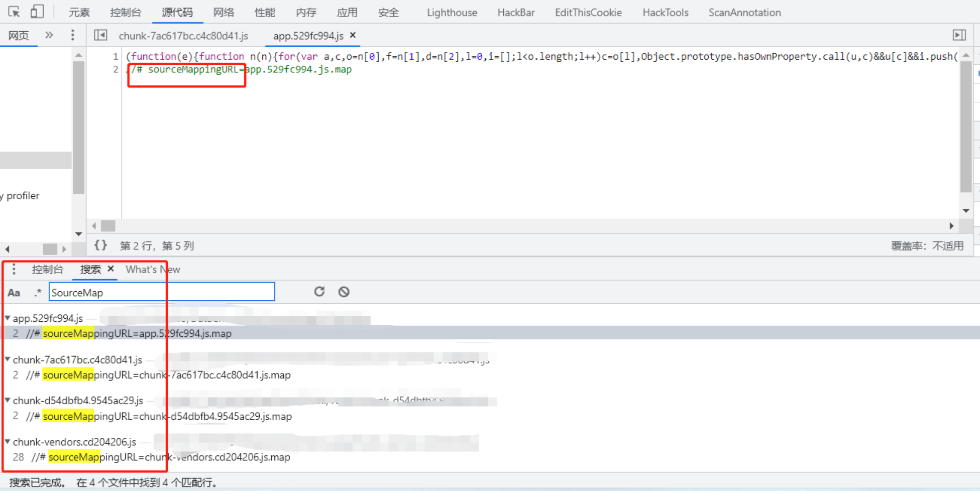The width and height of the screenshot is (980, 491).
Task: Hide the navigator sidebar icon
Action: (x=100, y=35)
